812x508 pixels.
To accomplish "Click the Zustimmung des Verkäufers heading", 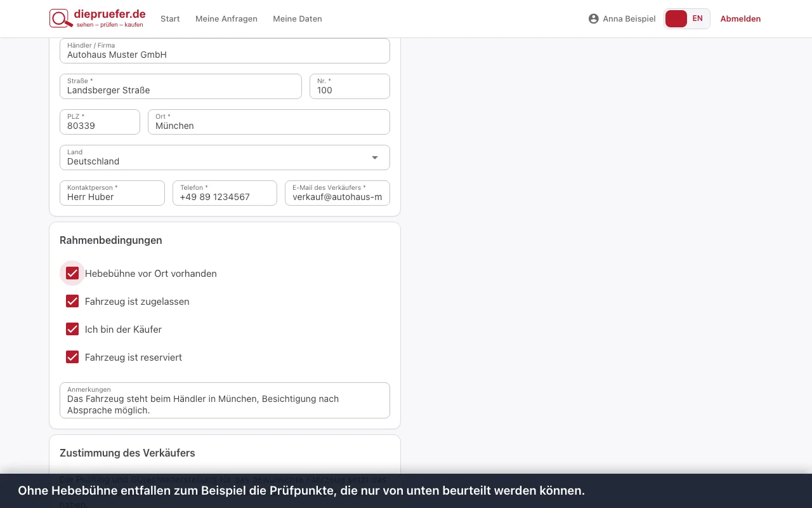I will point(128,453).
